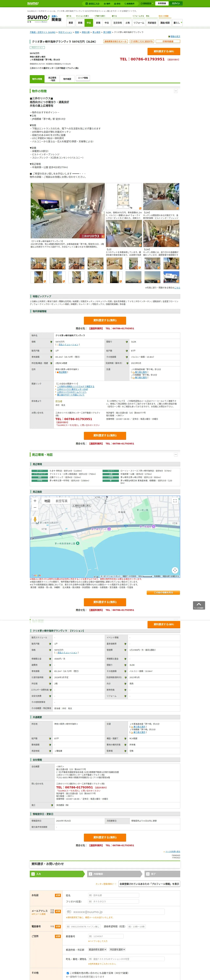Click 最初の位置に戻る map button
This screenshot has height=980, width=210.
point(82,505)
